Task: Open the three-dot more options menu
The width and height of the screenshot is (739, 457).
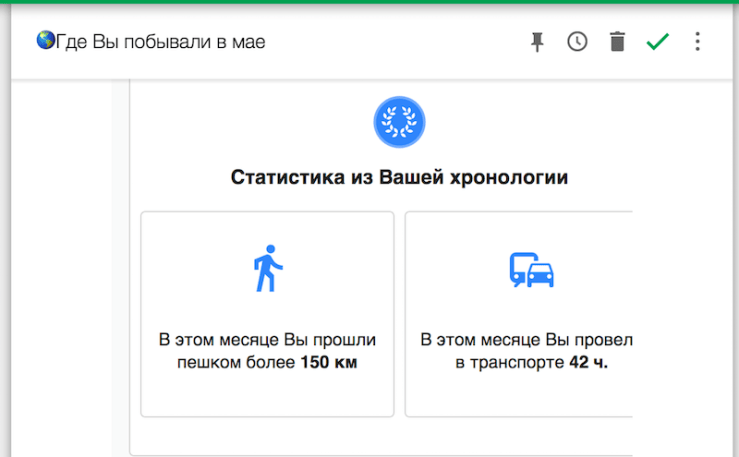Action: click(x=698, y=41)
